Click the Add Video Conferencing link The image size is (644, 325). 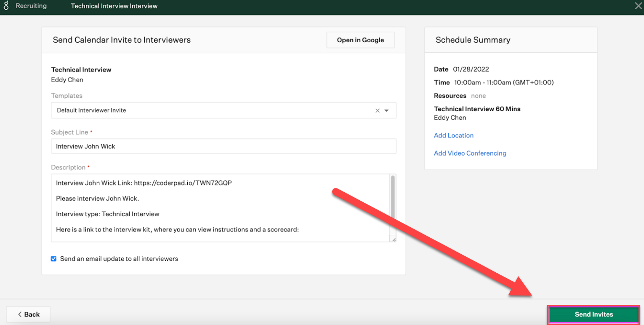[470, 153]
